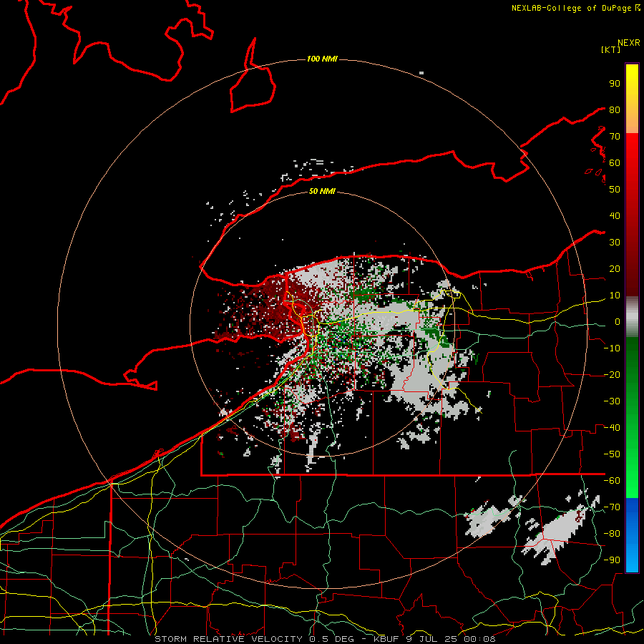Click the "[KT]" units label
Screen dimensions: 644x644
click(x=611, y=49)
